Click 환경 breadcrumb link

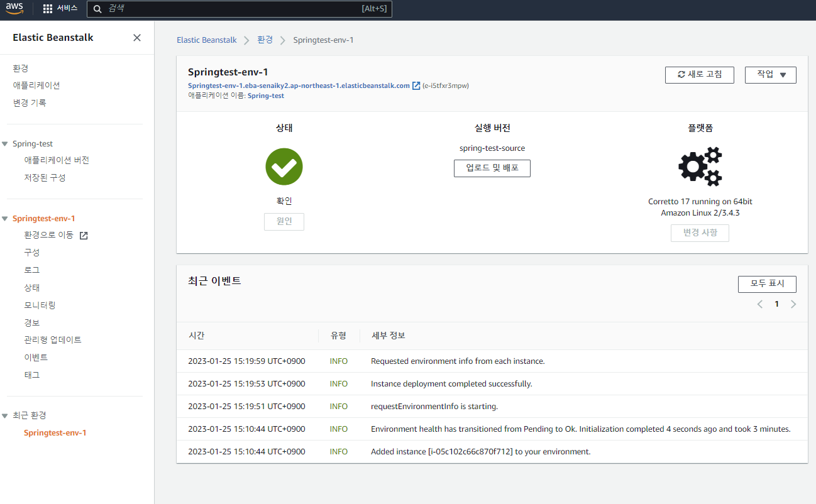click(x=265, y=40)
